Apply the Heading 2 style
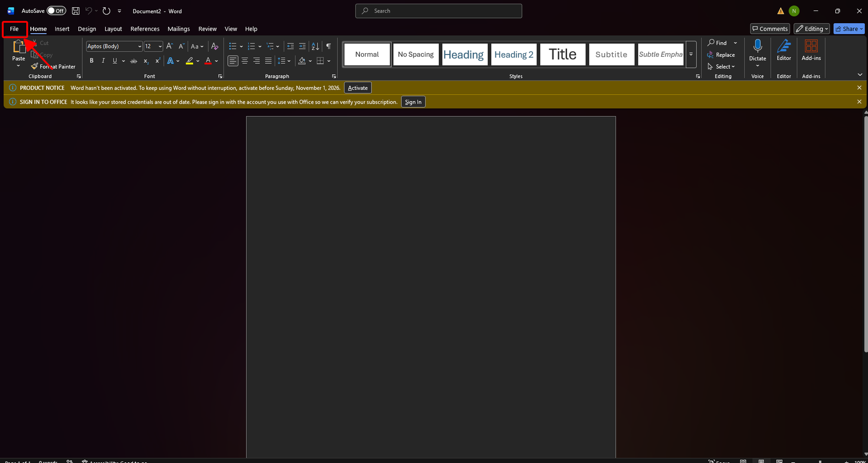Viewport: 868px width, 463px height. 514,55
